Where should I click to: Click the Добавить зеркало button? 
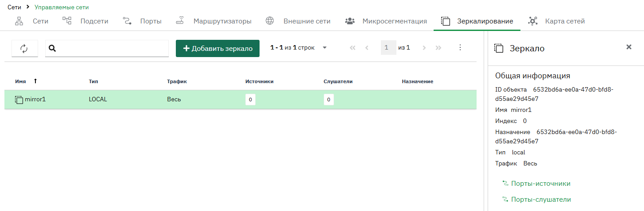pos(217,49)
